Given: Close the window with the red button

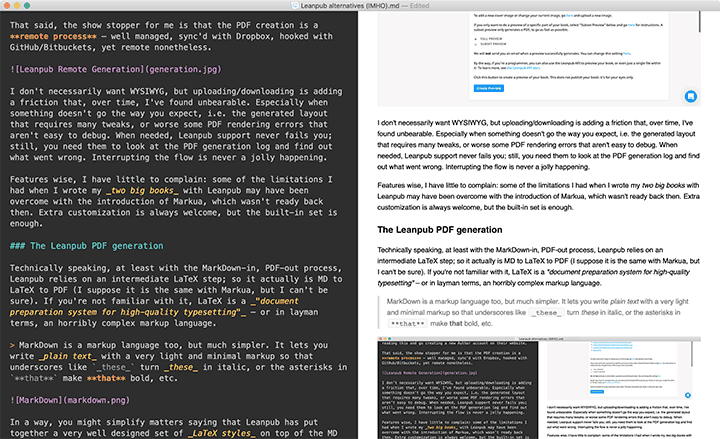Looking at the screenshot, I should [6, 6].
